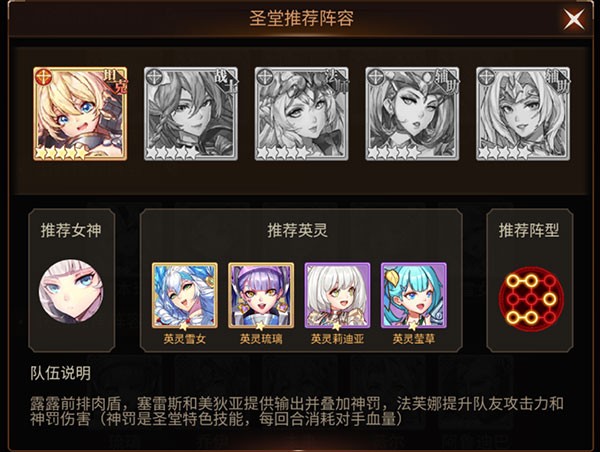The image size is (600, 452).
Task: Select the blonde tank hero portrait
Action: [x=80, y=114]
